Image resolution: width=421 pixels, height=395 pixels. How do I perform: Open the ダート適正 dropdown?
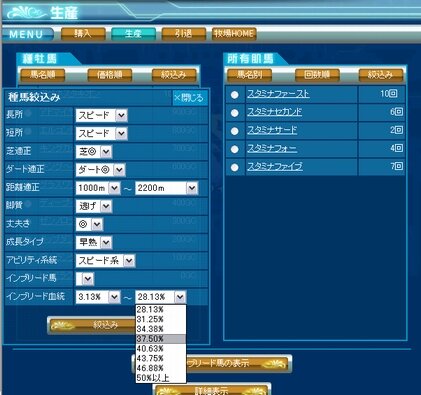[100, 170]
